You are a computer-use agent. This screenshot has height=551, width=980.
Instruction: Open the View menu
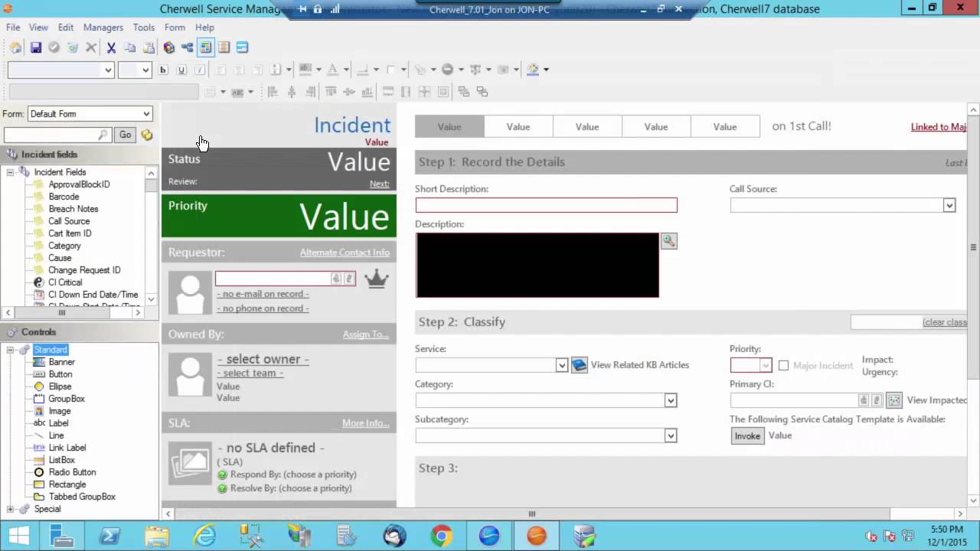38,28
